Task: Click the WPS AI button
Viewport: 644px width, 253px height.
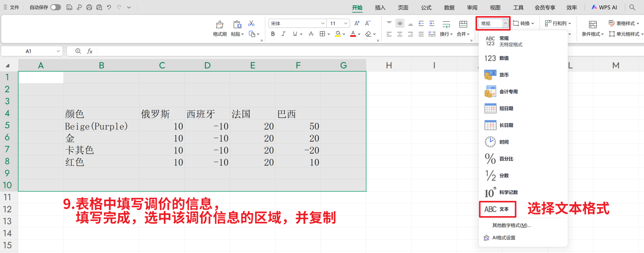Action: coord(604,7)
